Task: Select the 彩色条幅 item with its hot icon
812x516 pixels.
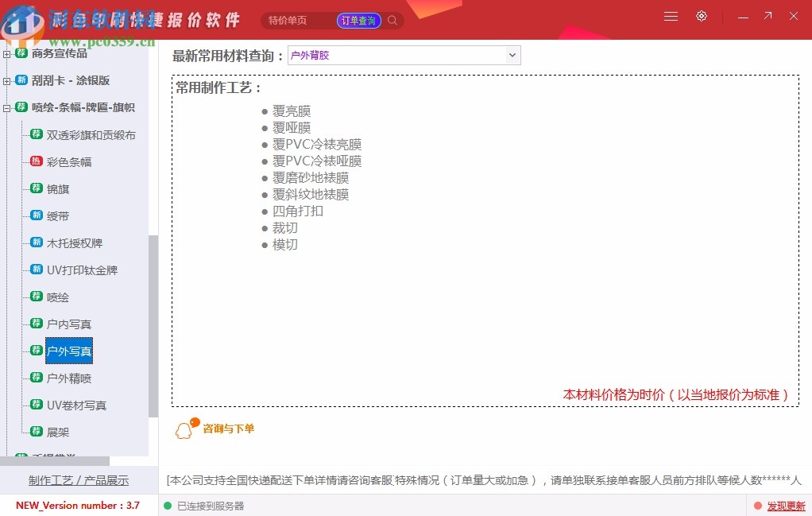Action: tap(35, 161)
